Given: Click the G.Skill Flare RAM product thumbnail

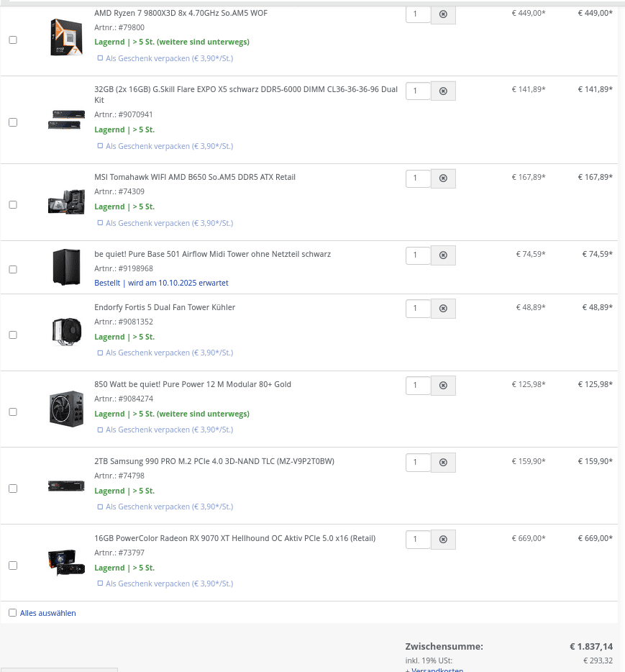Looking at the screenshot, I should point(66,120).
